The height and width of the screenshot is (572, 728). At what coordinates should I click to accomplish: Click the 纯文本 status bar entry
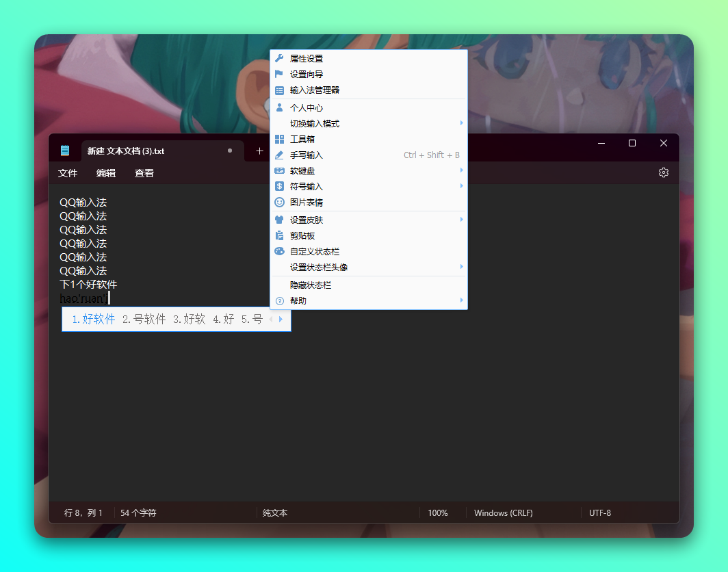click(275, 513)
